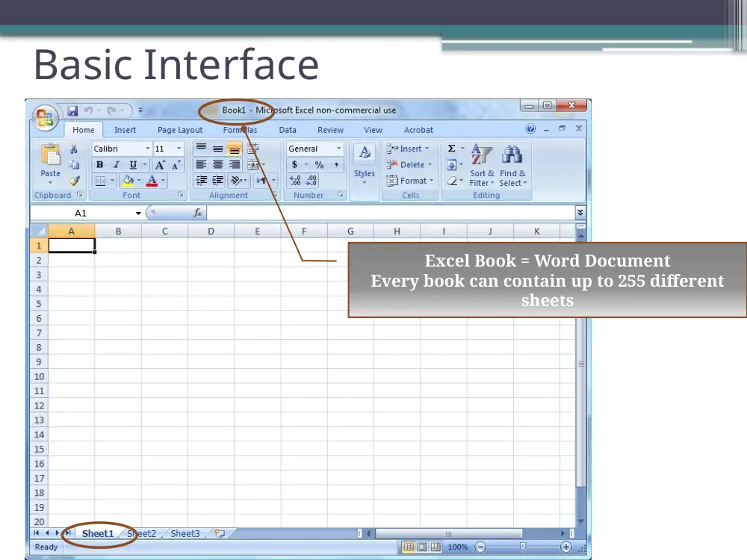This screenshot has width=747, height=560.
Task: Add a new sheet with Insert Worksheet icon
Action: click(x=220, y=533)
